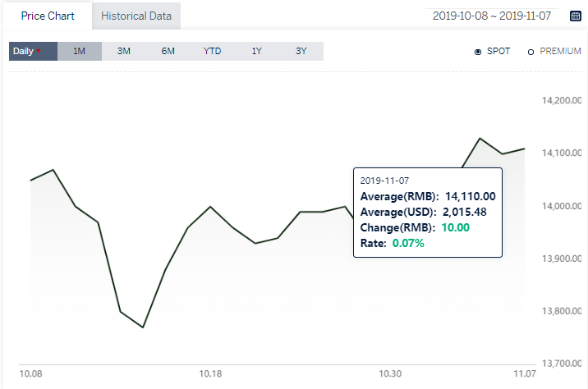Choose the YTD time range
Screen dimensions: 588x389
[x=212, y=52]
